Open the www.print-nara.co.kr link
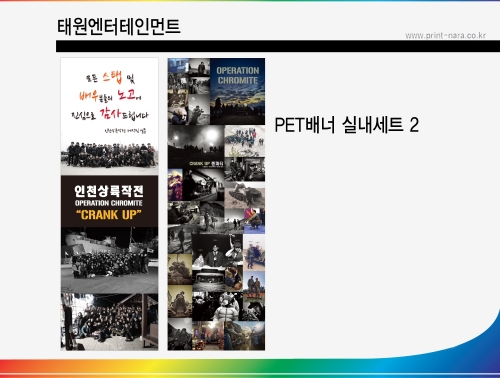 pos(445,35)
